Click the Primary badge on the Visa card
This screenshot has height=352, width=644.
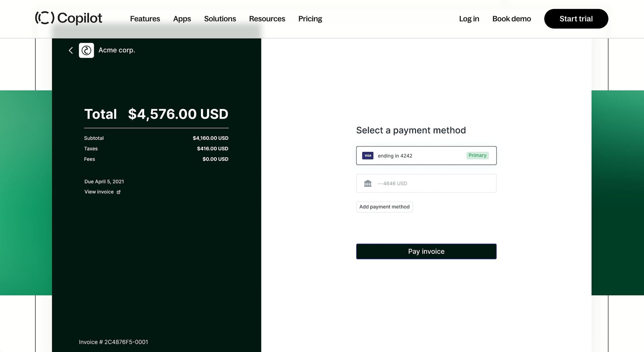pyautogui.click(x=477, y=155)
